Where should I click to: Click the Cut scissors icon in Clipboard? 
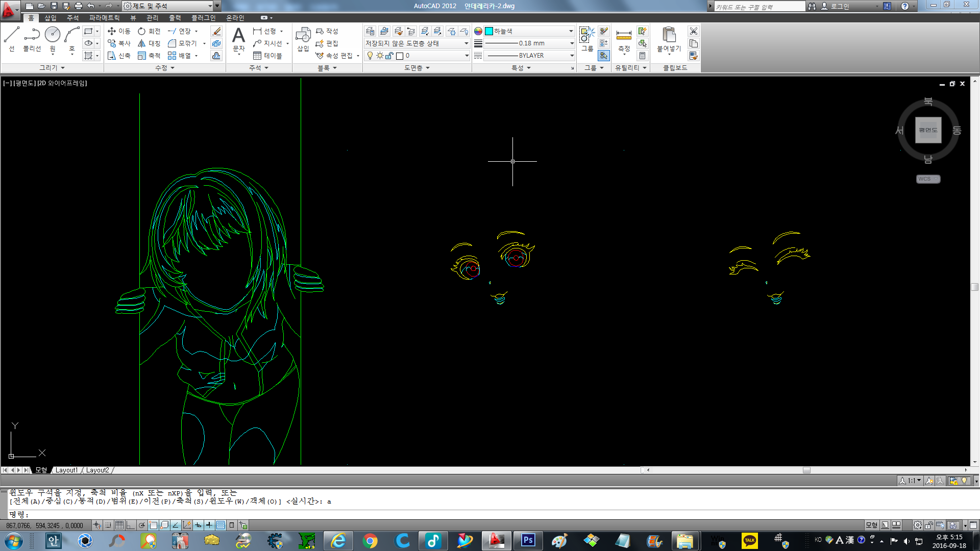(x=693, y=31)
